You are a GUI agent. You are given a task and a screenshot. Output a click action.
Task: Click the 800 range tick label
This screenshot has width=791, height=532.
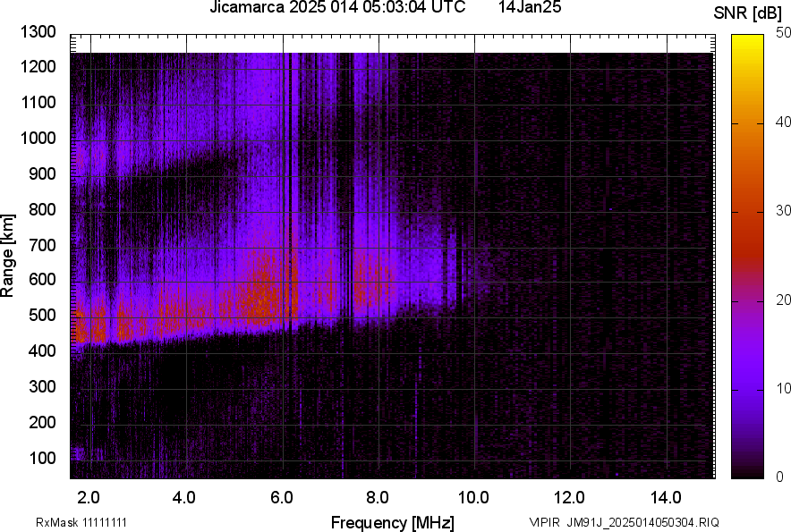click(42, 209)
